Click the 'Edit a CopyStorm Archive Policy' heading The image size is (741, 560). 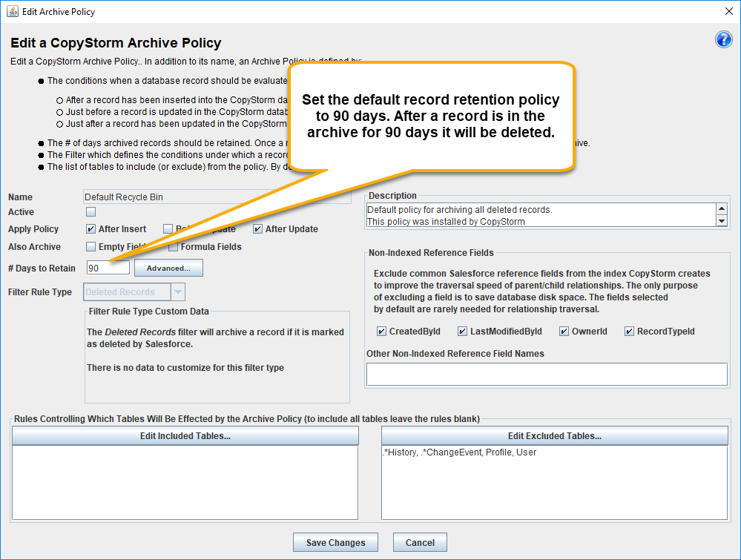click(x=116, y=42)
